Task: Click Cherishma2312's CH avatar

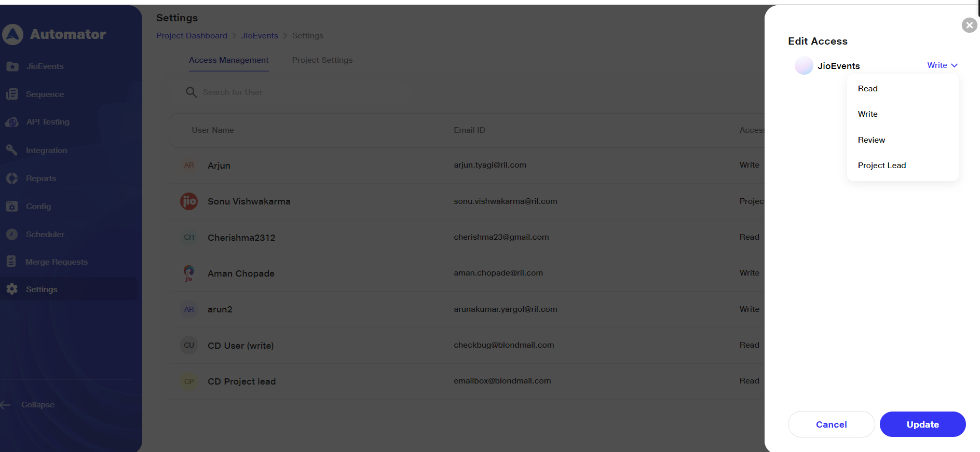Action: [x=189, y=237]
